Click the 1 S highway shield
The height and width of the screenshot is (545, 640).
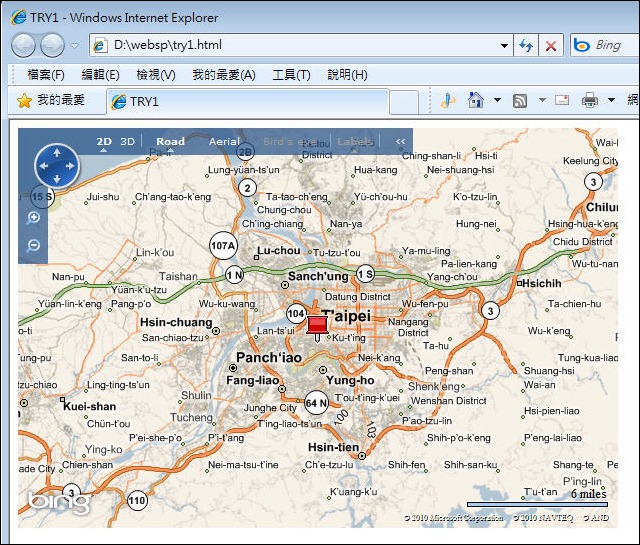click(x=365, y=274)
